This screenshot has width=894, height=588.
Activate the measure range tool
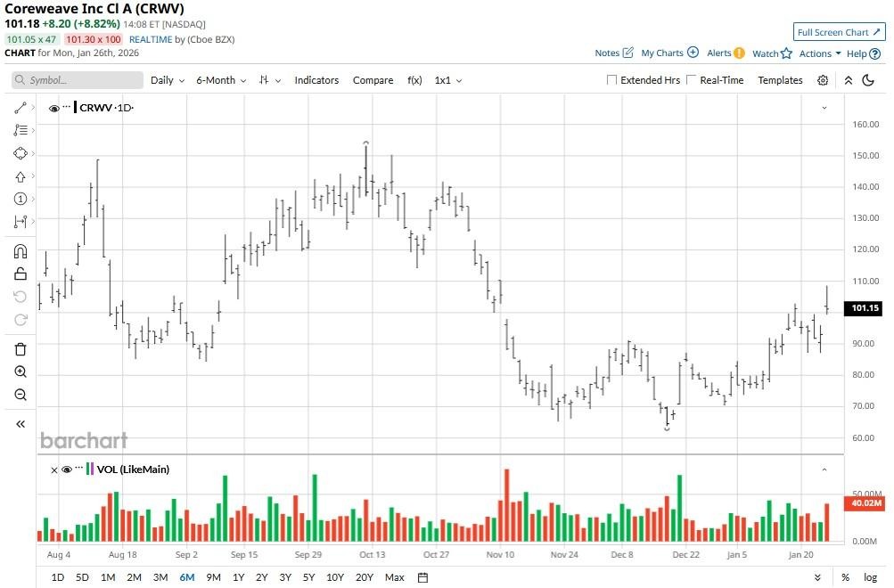20,222
